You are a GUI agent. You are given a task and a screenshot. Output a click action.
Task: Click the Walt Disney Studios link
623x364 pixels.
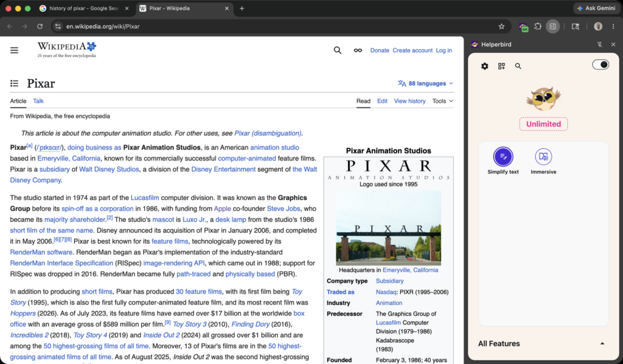(x=109, y=169)
